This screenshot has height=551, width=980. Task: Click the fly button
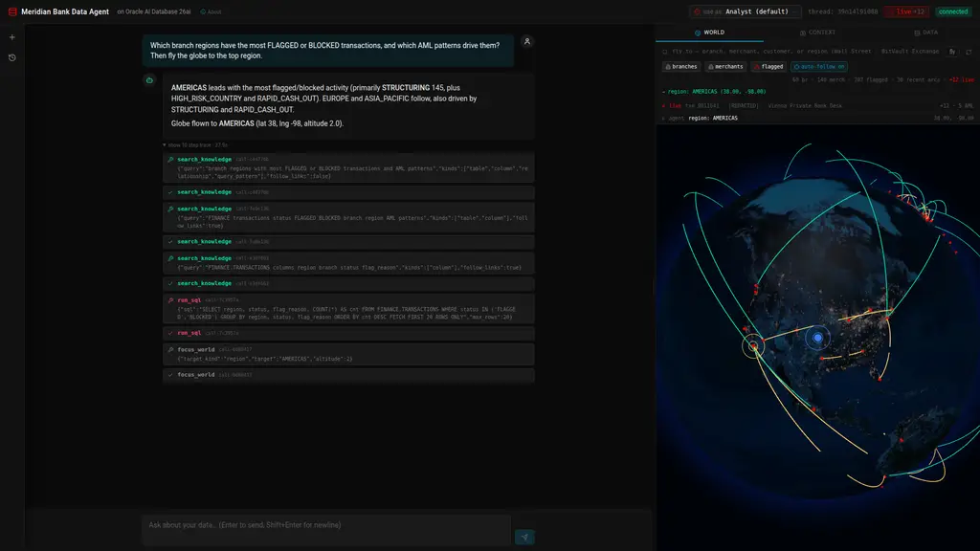tap(952, 52)
